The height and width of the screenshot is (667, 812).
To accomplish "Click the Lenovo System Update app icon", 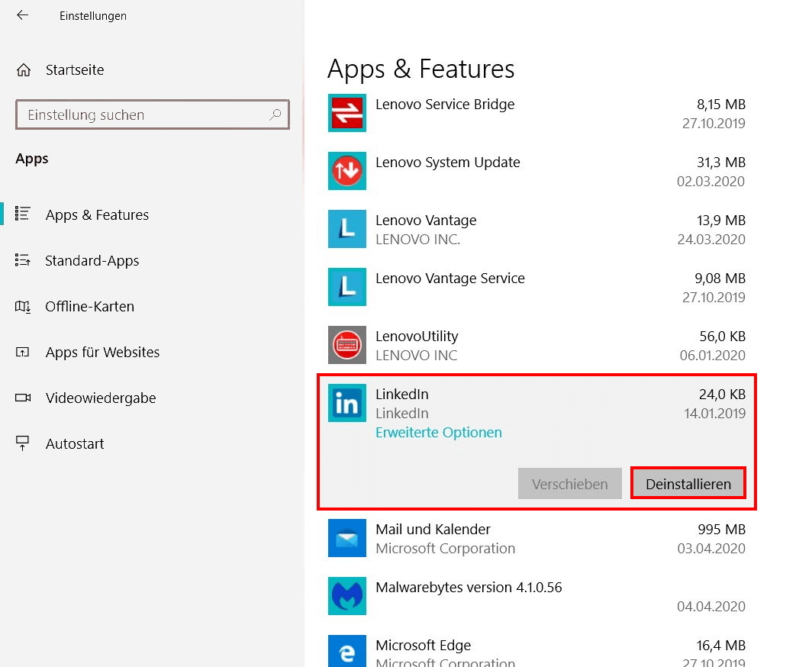I will (347, 171).
